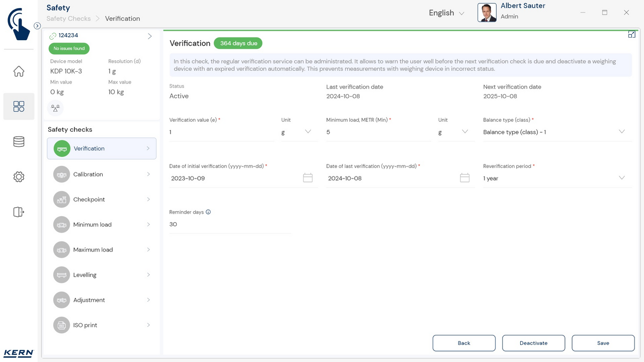644x362 pixels.
Task: Expand the Reverification period dropdown
Action: point(556,178)
